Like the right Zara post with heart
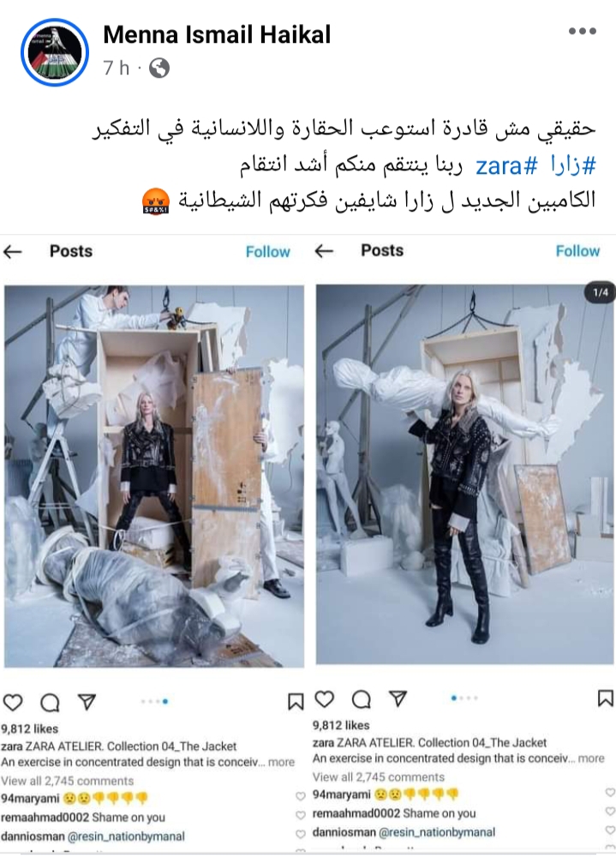 tap(324, 698)
